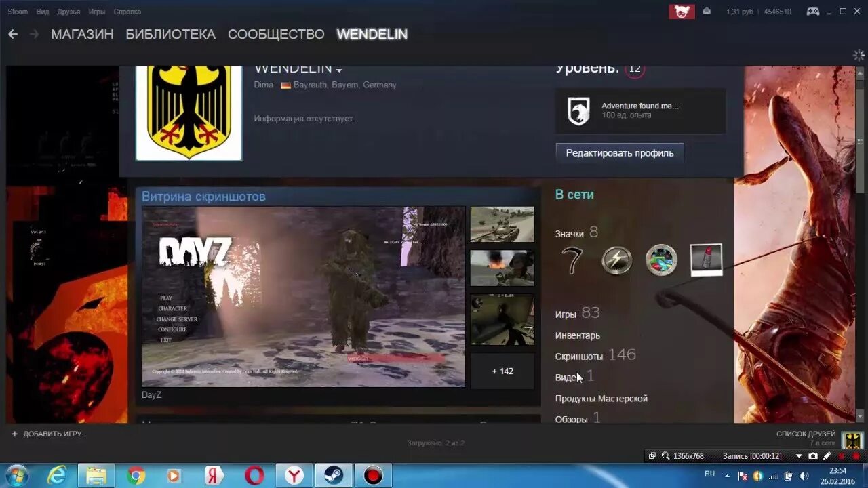868x488 pixels.
Task: Launch Big Picture mode via controller icon
Action: [812, 12]
